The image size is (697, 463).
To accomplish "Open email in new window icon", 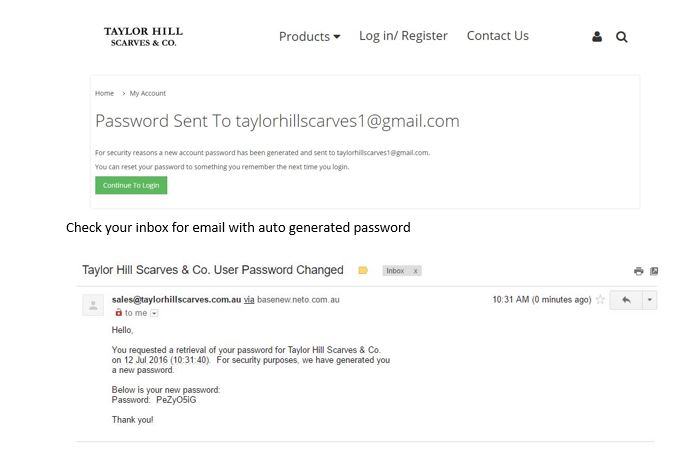I will click(654, 271).
